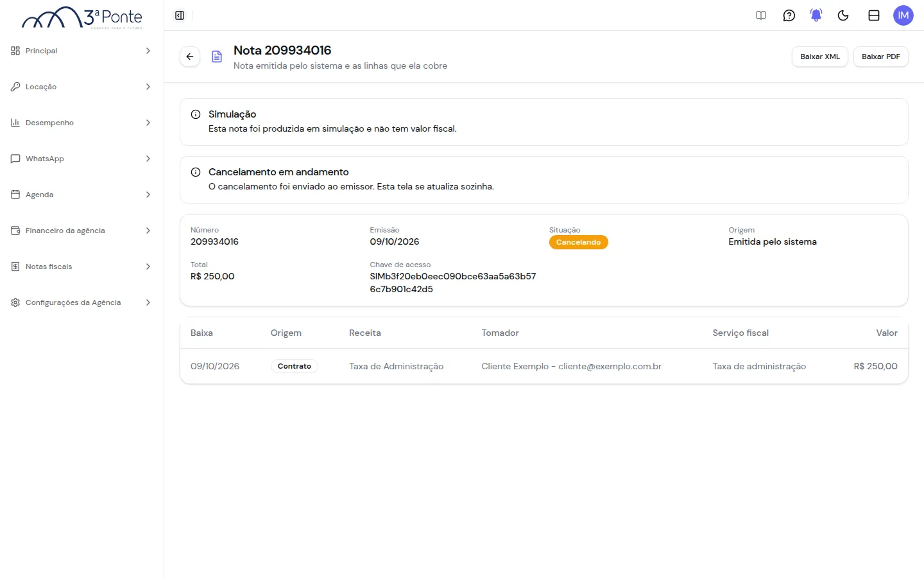Expand the Locação chevron

click(x=148, y=87)
